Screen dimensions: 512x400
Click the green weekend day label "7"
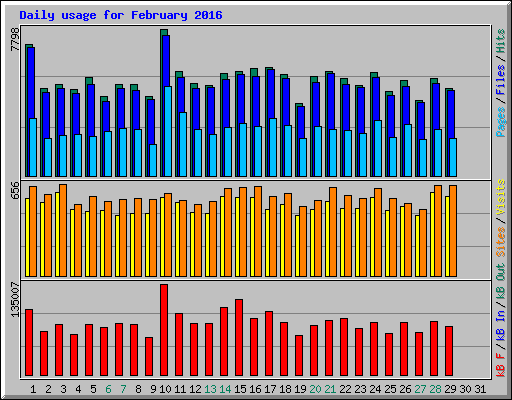point(123,389)
